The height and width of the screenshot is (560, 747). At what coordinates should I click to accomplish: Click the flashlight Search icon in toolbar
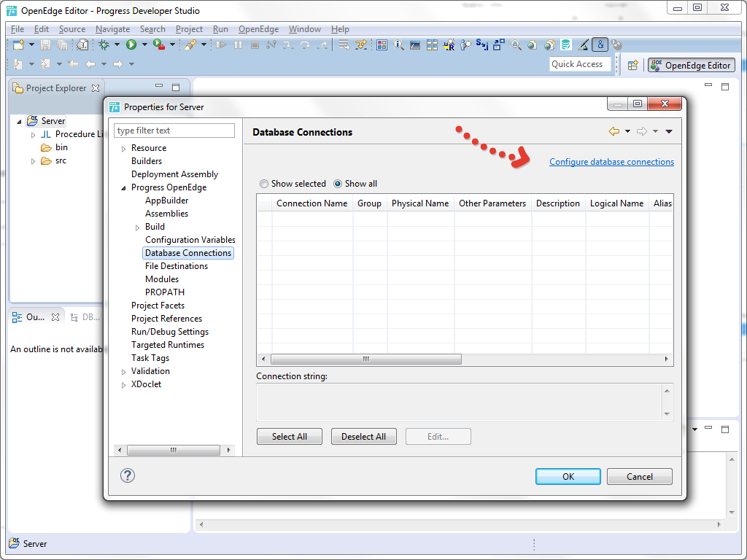[190, 44]
